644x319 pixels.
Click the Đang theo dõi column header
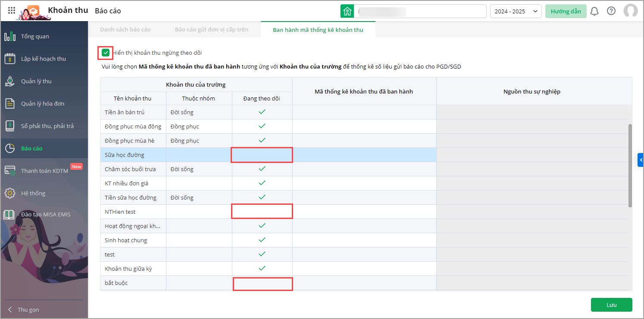click(262, 98)
